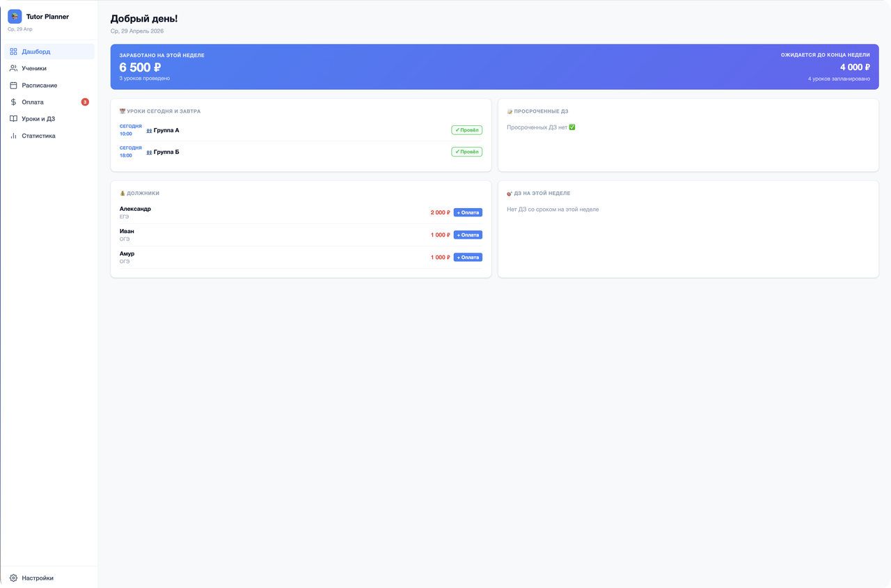Click the Ожидается до конца недели label
The image size is (891, 588).
point(826,55)
